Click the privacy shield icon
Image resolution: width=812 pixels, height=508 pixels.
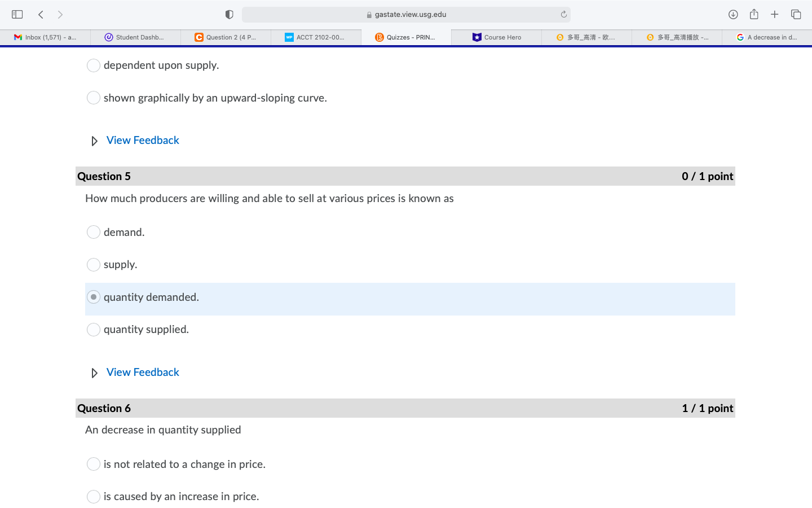[x=229, y=14]
